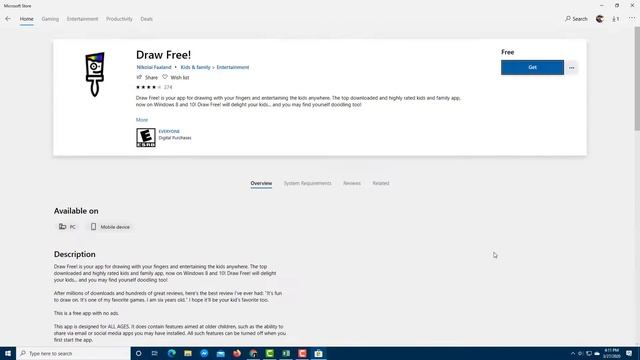This screenshot has width=640, height=360.
Task: Open the Search in the Store header
Action: click(576, 19)
